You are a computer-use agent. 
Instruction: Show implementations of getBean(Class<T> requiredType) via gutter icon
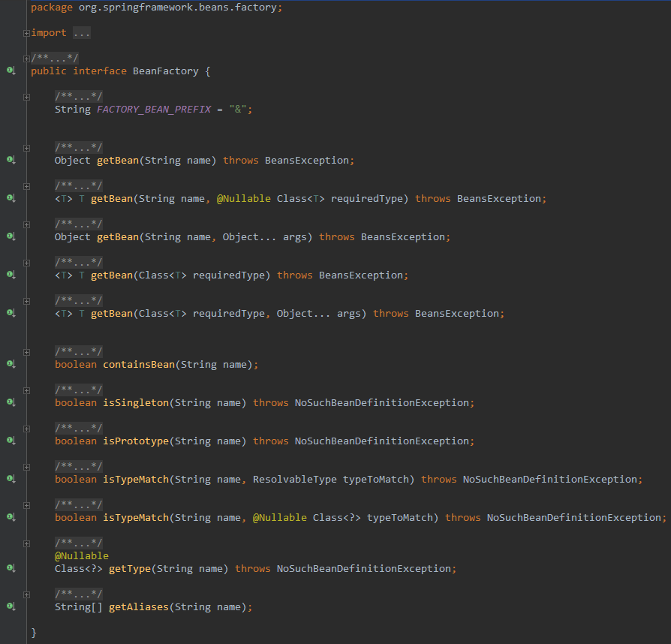[x=11, y=275]
